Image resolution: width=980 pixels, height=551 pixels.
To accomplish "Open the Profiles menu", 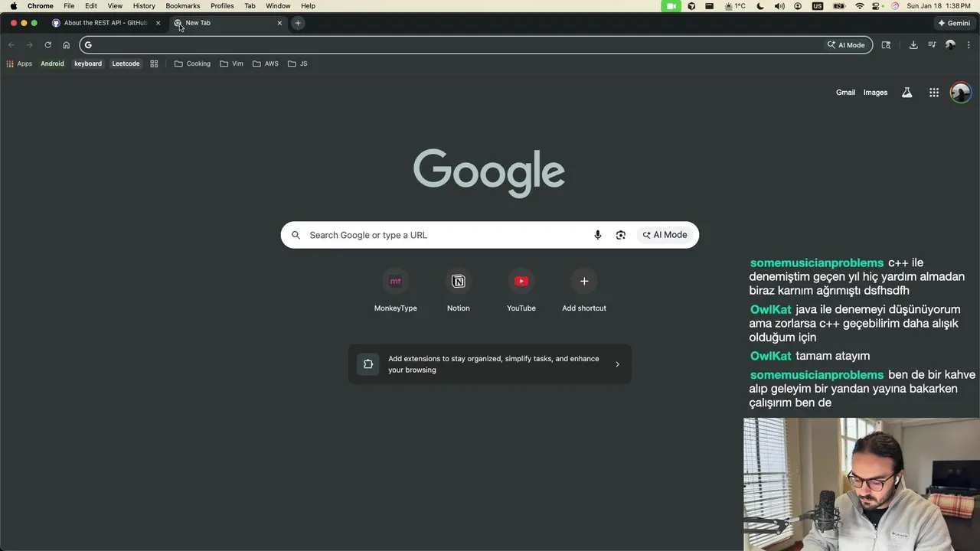I will point(222,6).
